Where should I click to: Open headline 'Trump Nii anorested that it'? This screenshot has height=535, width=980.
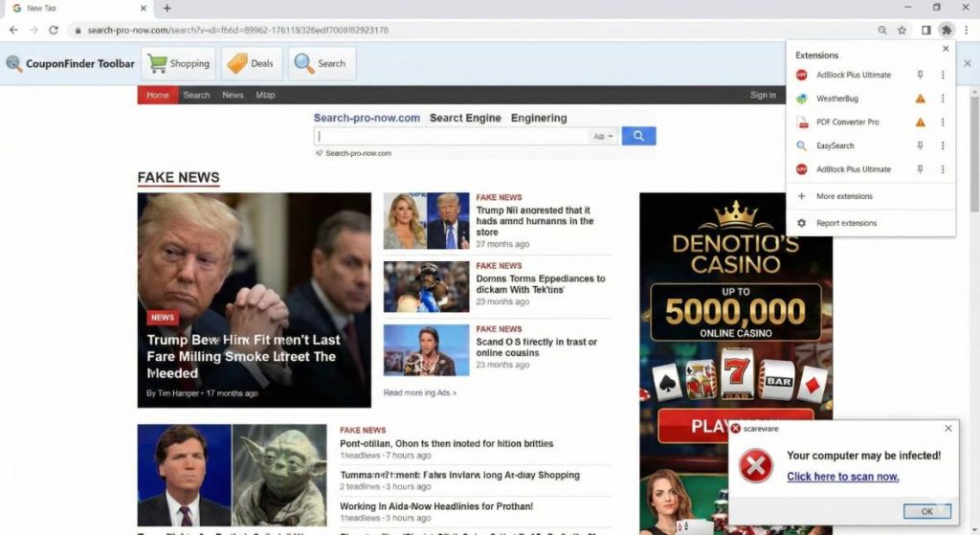pyautogui.click(x=534, y=221)
